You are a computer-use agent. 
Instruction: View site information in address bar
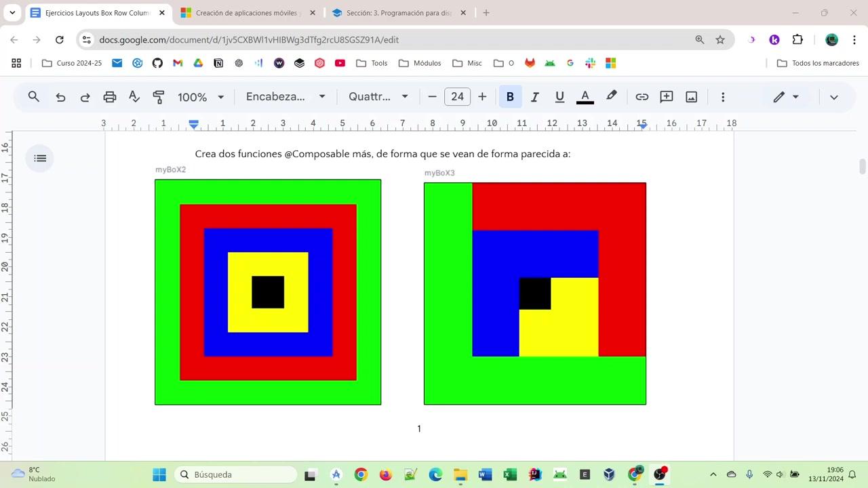point(86,40)
